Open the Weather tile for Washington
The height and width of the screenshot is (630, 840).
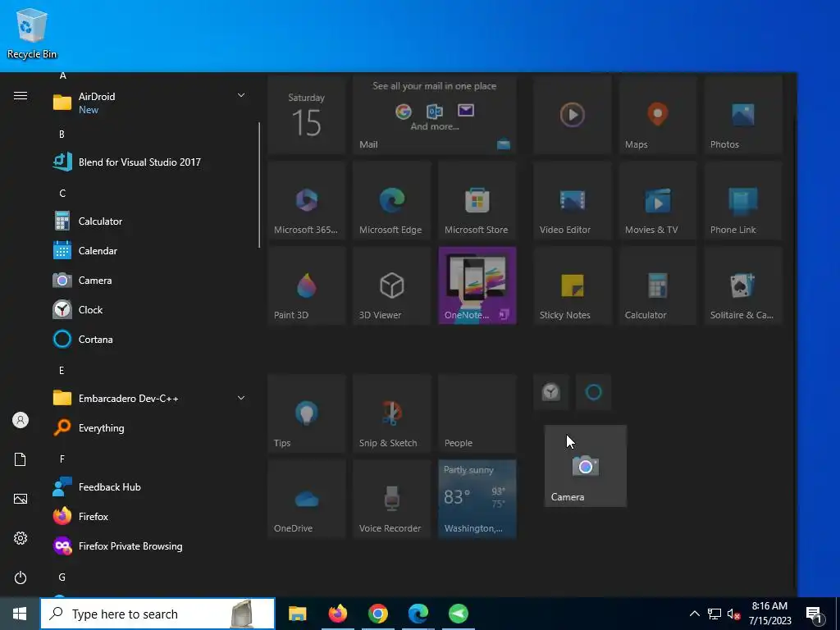coord(477,498)
